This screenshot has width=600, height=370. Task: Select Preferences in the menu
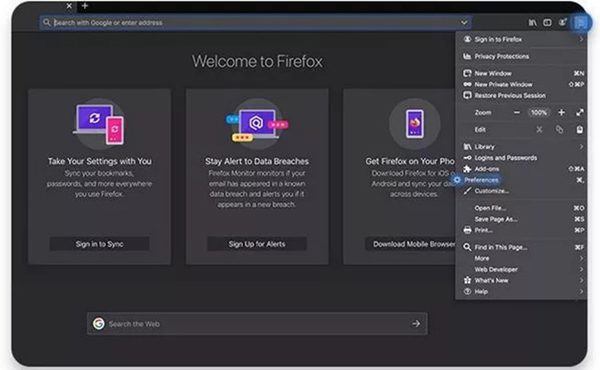(x=521, y=180)
